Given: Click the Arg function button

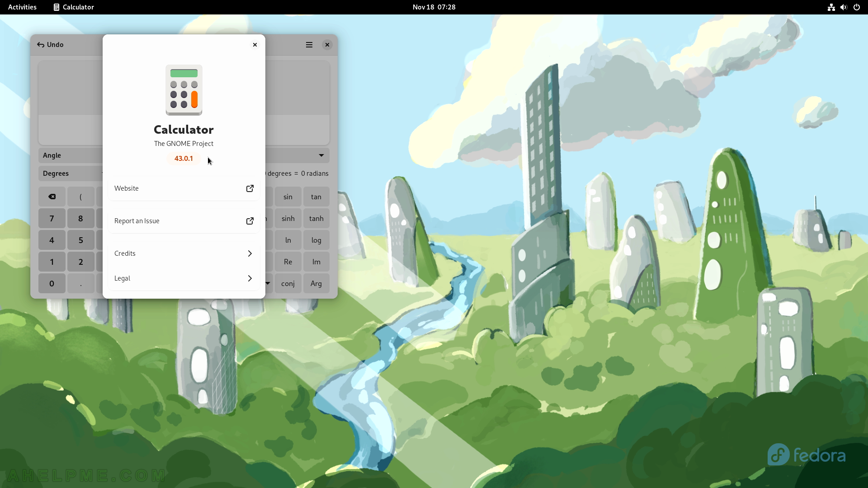Looking at the screenshot, I should pyautogui.click(x=316, y=284).
